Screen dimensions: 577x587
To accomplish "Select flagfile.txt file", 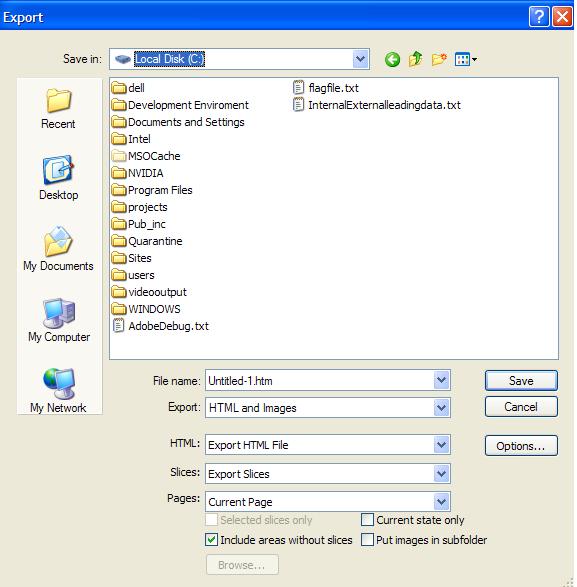I will (325, 88).
